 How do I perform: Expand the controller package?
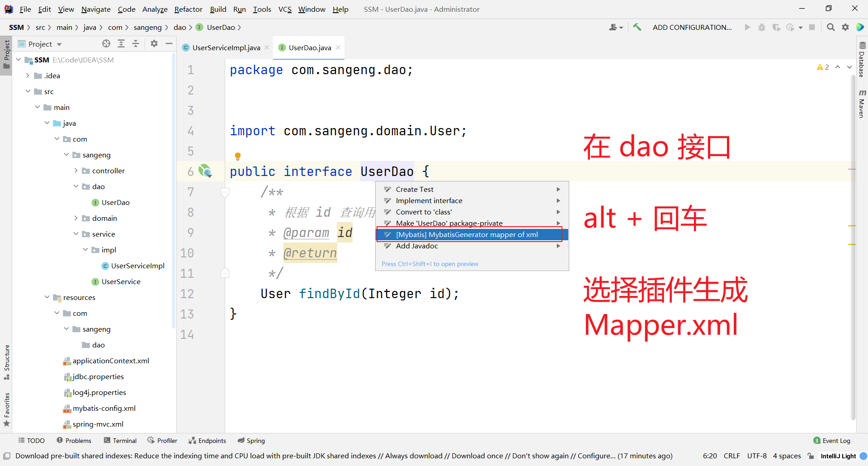[x=76, y=171]
